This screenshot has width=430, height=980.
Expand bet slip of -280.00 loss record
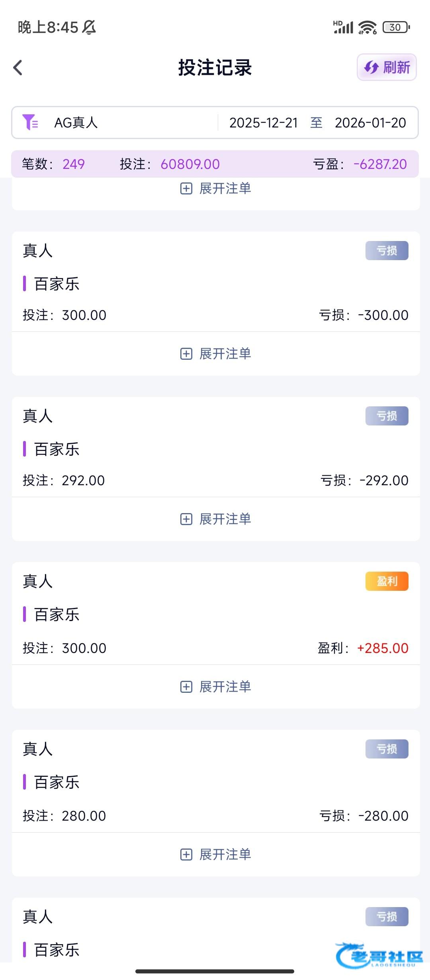pyautogui.click(x=215, y=855)
